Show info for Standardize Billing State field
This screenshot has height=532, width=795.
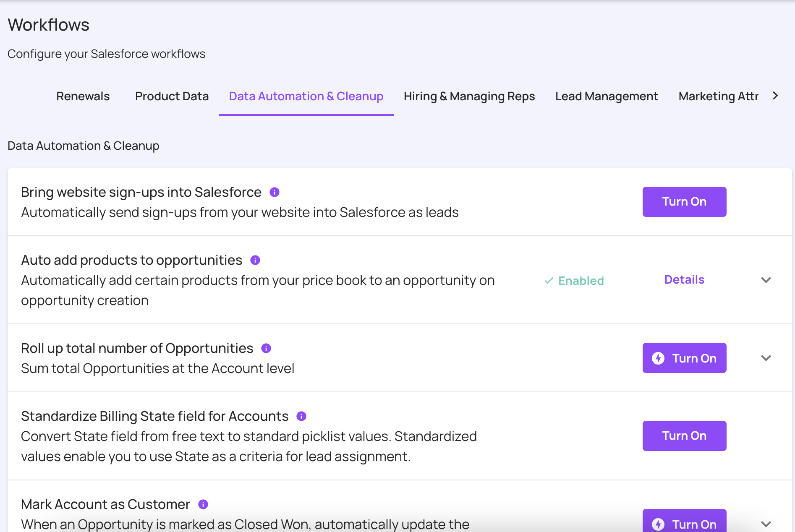(x=301, y=416)
